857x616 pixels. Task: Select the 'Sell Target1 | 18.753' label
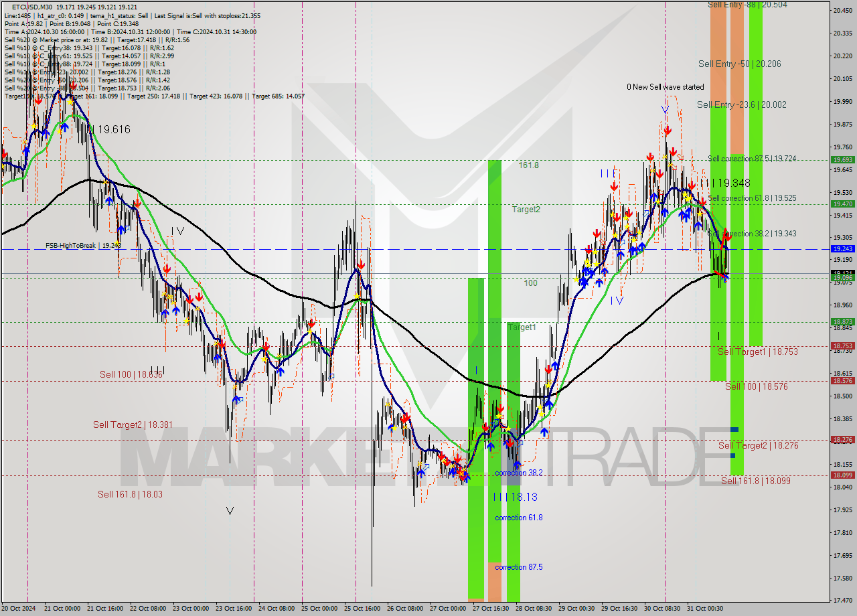tap(758, 352)
